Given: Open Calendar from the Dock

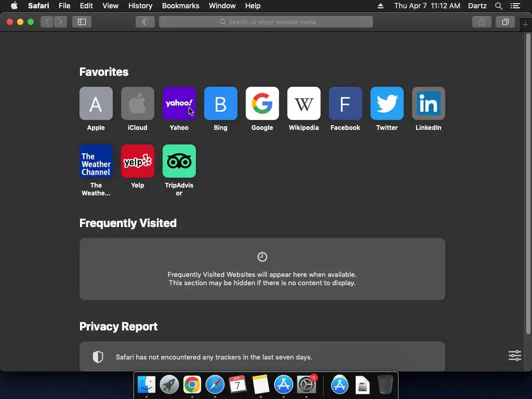Looking at the screenshot, I should coord(237,384).
